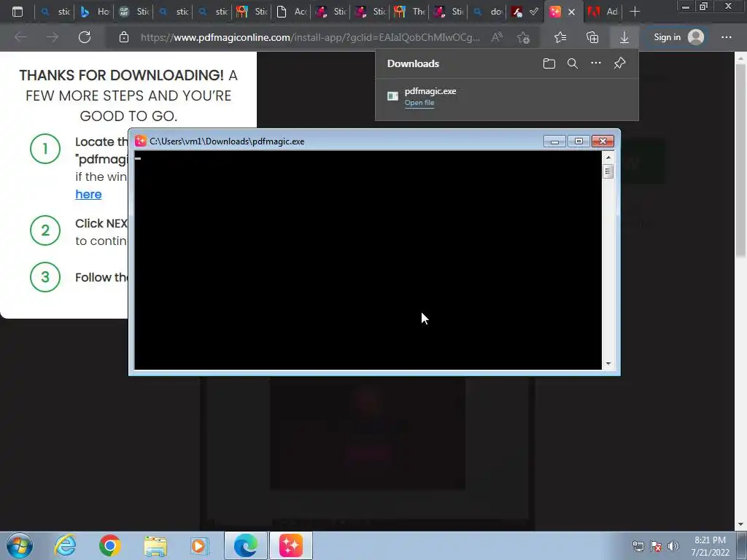Switch to the 'Acc' document tab

point(291,12)
